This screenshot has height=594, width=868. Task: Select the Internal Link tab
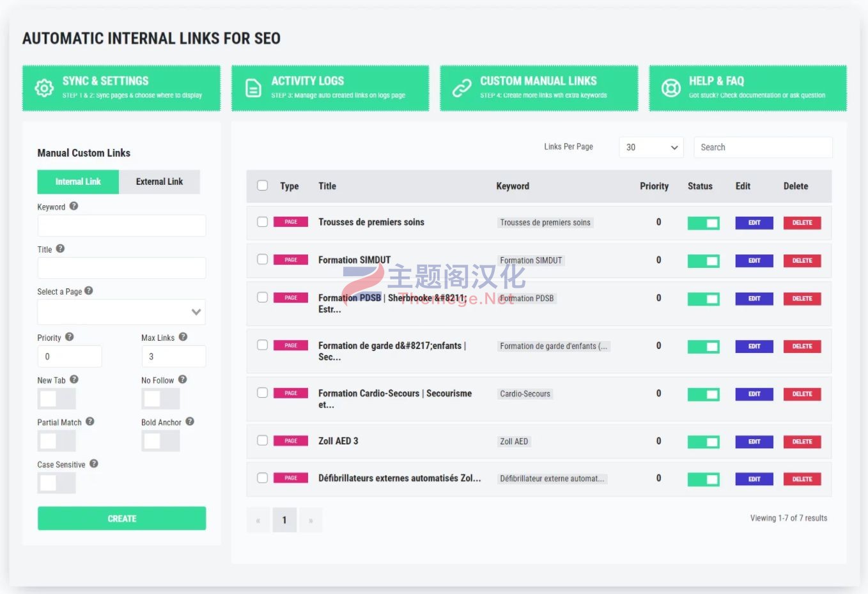[78, 182]
